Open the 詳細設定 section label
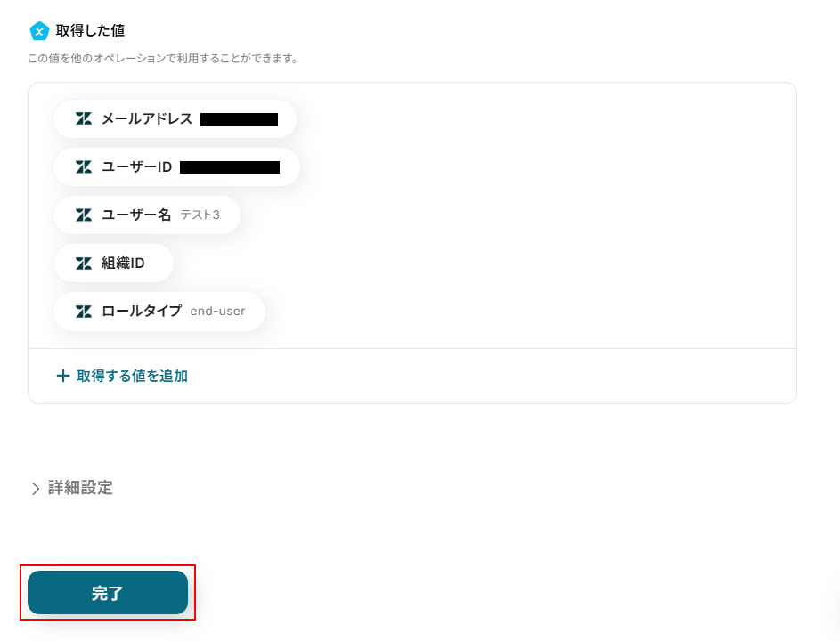The width and height of the screenshot is (840, 641). click(x=80, y=488)
